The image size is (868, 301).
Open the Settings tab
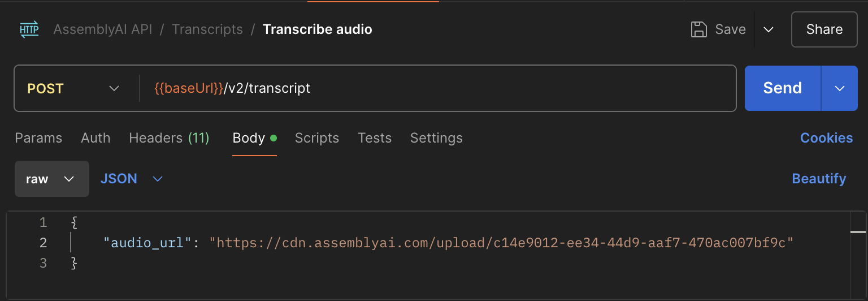(436, 138)
